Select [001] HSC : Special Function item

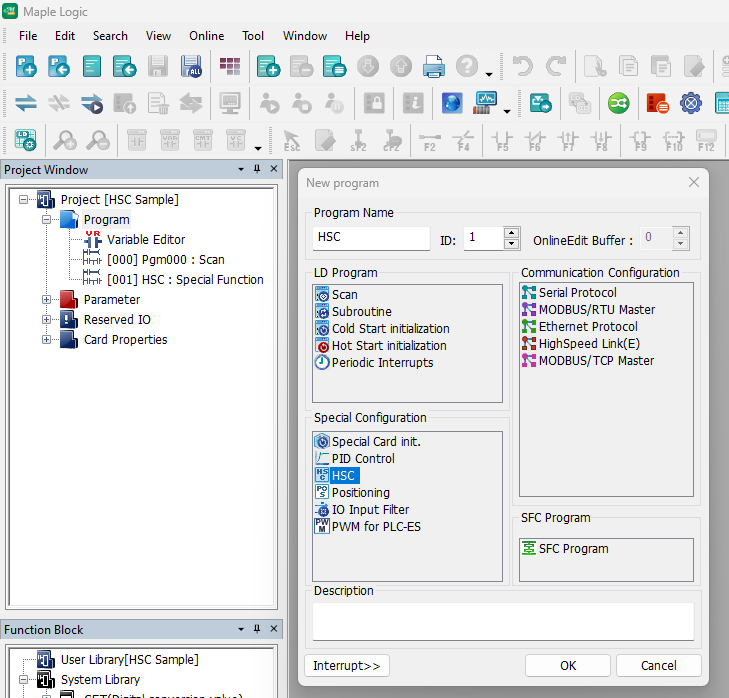[185, 279]
